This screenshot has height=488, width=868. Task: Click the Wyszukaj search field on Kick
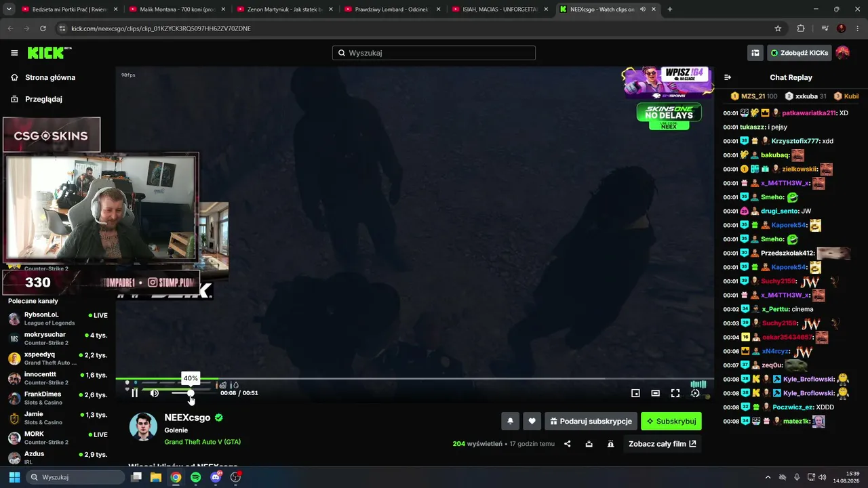point(434,53)
